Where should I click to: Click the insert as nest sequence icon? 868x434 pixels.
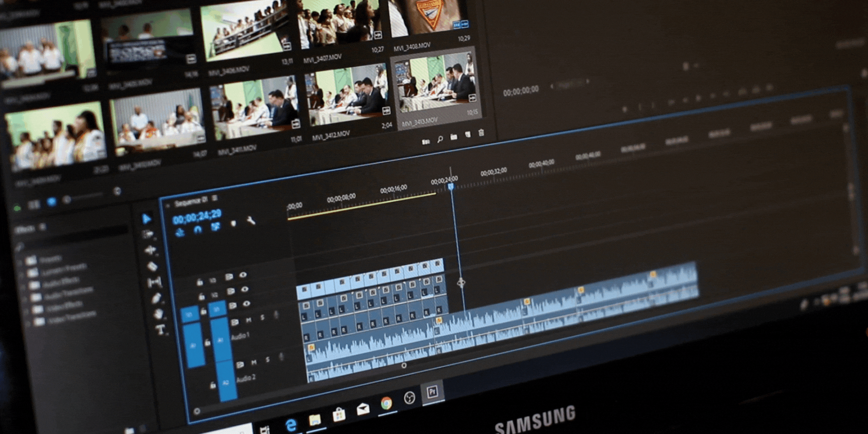(x=179, y=232)
